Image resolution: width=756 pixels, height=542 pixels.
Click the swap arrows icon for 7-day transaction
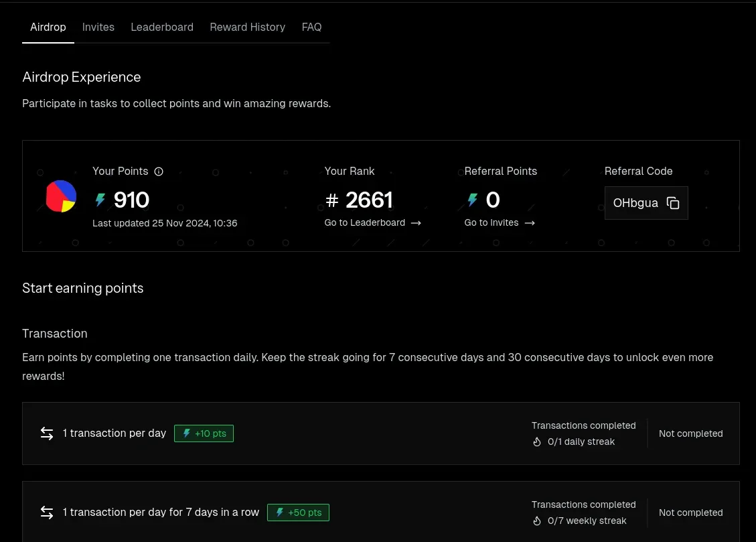click(x=47, y=513)
